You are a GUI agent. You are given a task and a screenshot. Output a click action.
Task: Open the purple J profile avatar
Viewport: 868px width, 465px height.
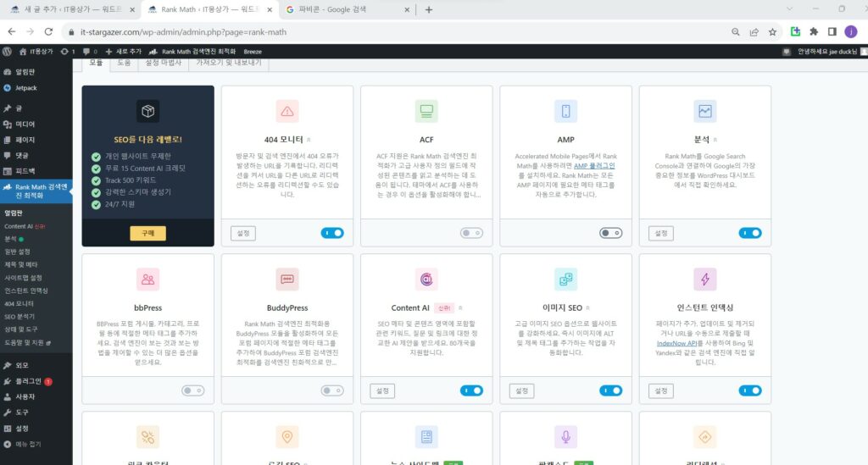point(851,32)
